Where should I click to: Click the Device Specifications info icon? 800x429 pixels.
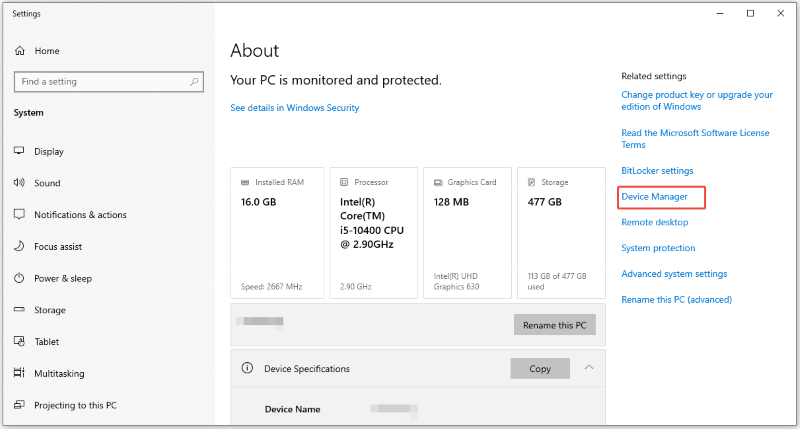(x=247, y=368)
